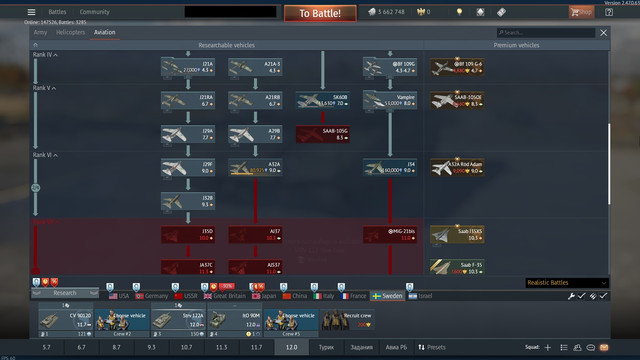Click the vehicle search field
This screenshot has width=640, height=360.
coord(546,33)
